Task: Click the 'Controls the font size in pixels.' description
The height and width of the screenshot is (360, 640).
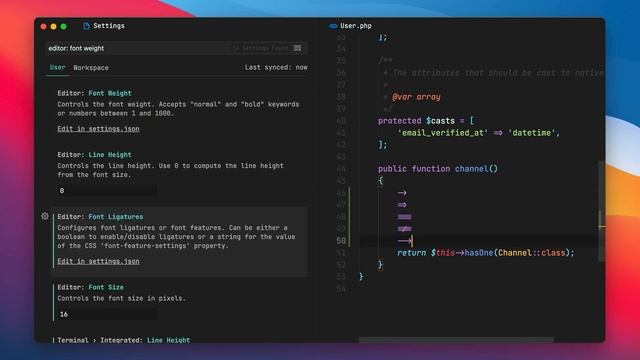Action: (x=122, y=298)
